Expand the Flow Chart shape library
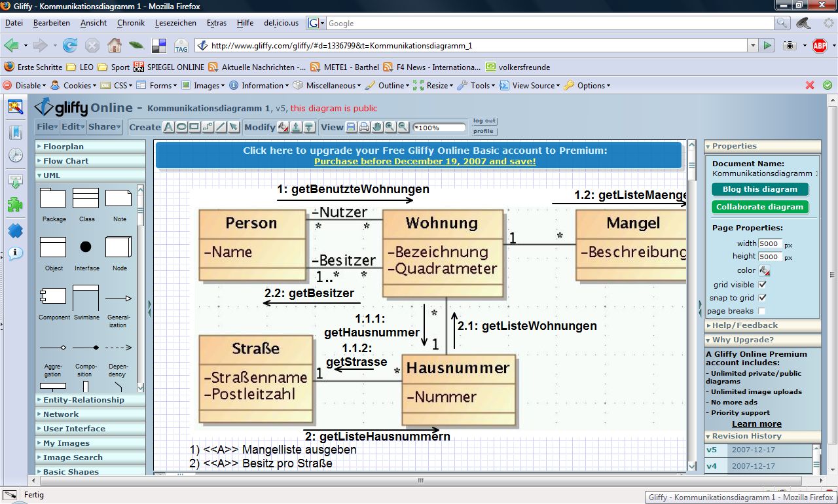 pyautogui.click(x=90, y=161)
